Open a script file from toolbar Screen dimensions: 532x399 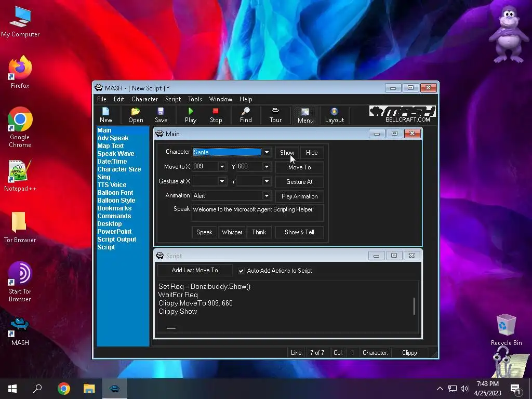tap(136, 115)
